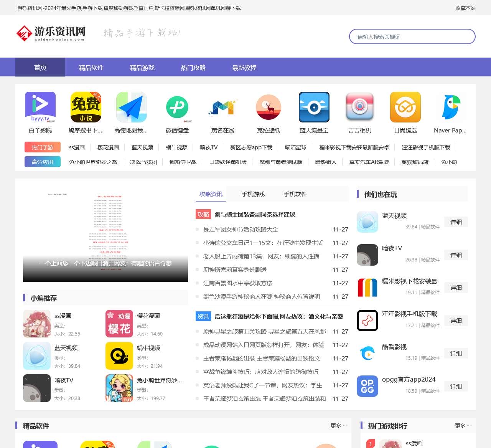Click 樱花漫画 pink icon in 小编推荐
The image size is (491, 448).
point(119,324)
